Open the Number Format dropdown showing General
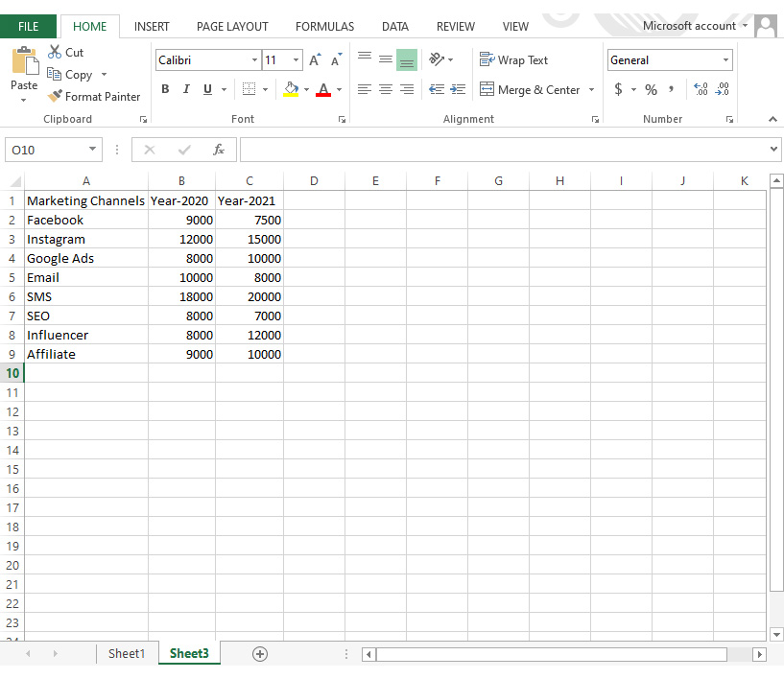Image resolution: width=784 pixels, height=679 pixels. pyautogui.click(x=725, y=59)
